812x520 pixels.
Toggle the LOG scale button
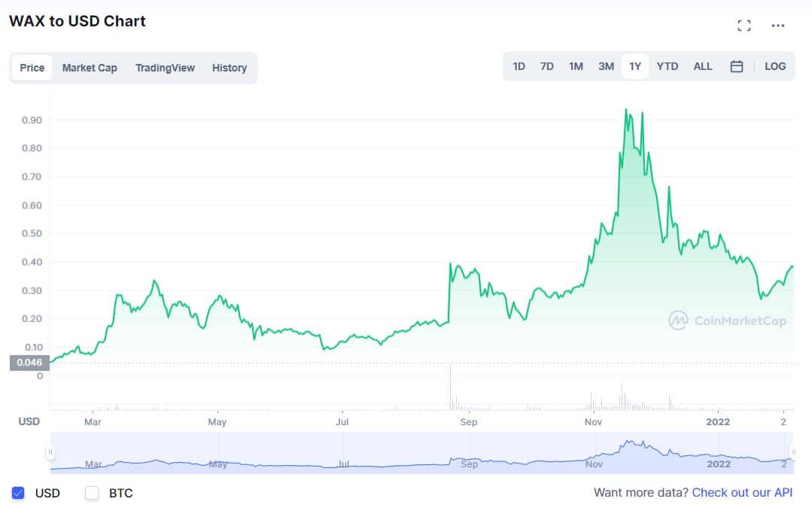(775, 66)
